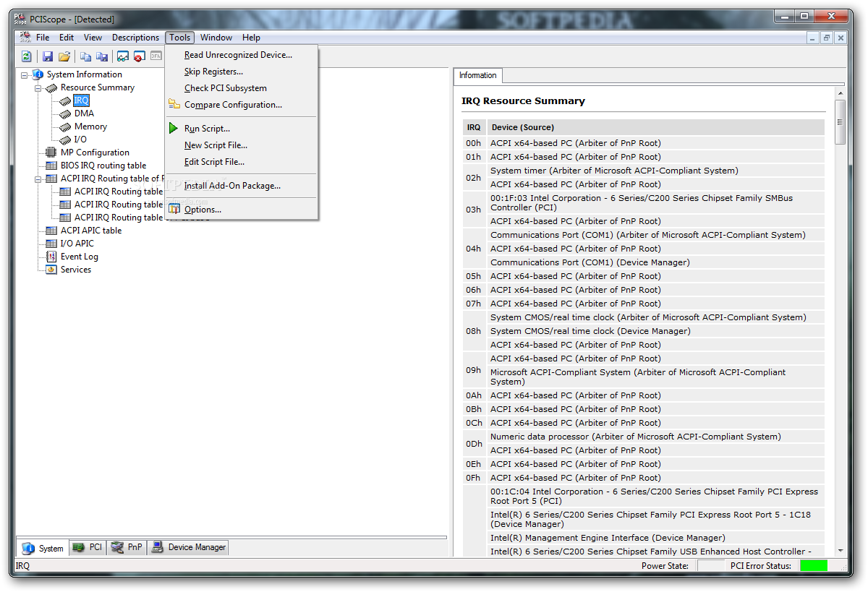
Task: Open the Window menu
Action: click(216, 38)
